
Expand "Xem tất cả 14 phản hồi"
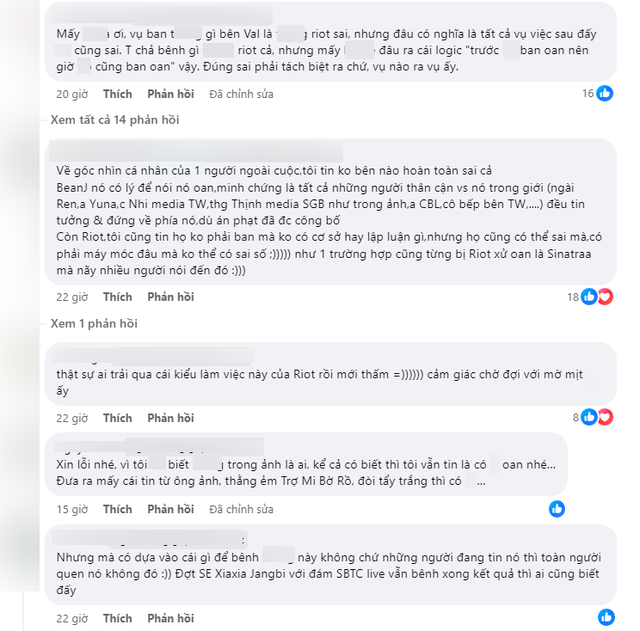point(115,120)
